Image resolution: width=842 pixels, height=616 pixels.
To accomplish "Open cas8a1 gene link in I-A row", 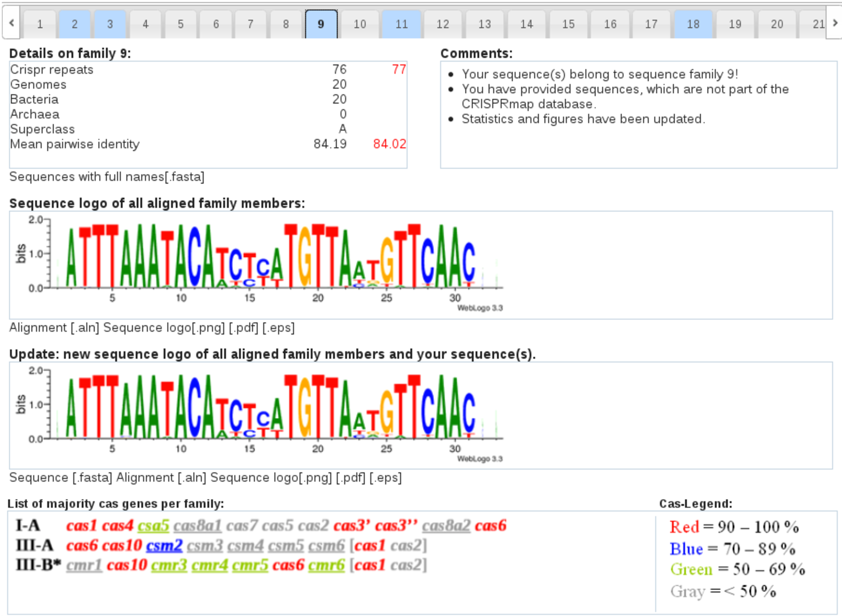I will point(198,526).
